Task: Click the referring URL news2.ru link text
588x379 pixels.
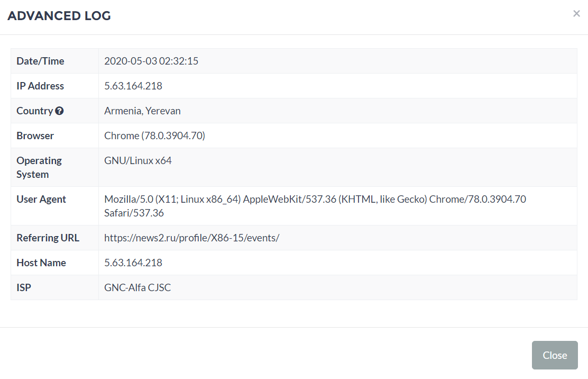Action: 191,238
